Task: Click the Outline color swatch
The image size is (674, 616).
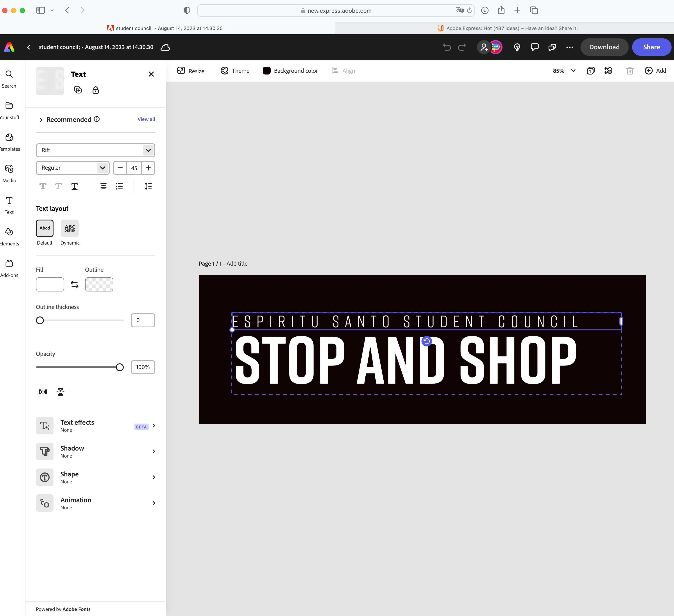Action: tap(99, 284)
